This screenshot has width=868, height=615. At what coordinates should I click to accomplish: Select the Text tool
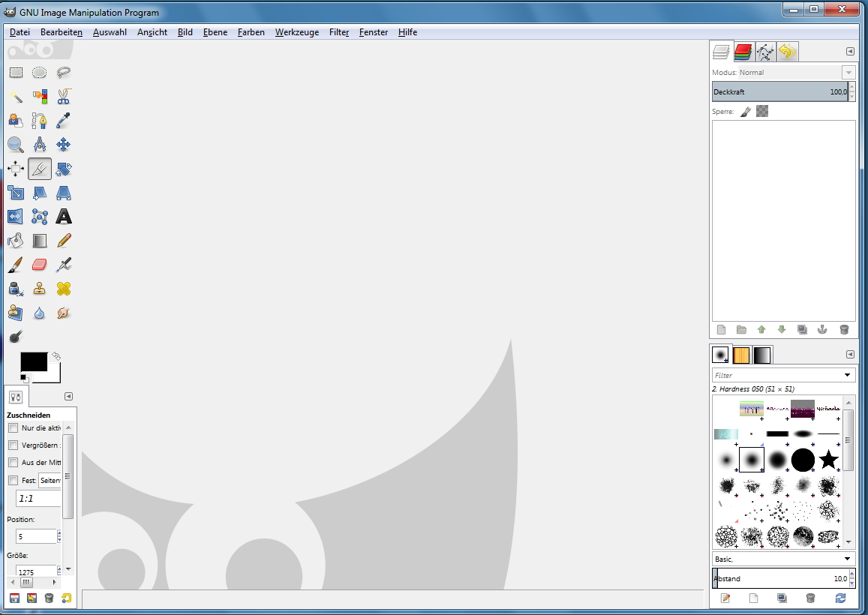64,217
